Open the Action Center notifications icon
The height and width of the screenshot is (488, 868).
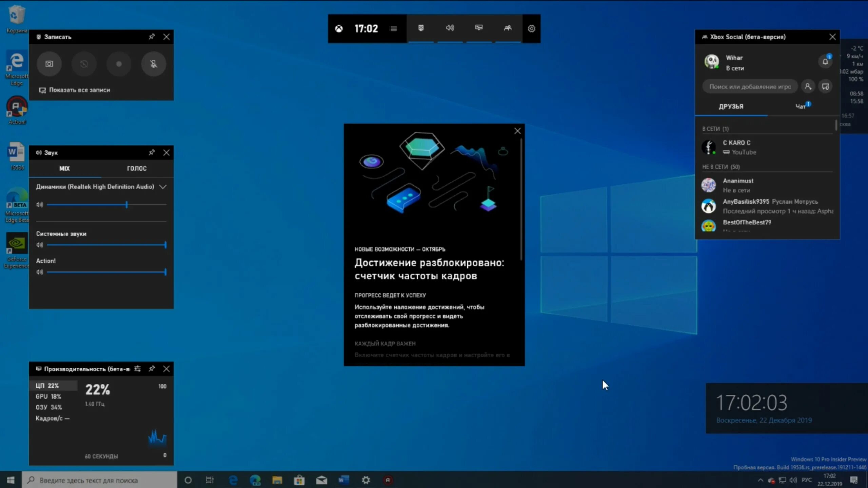[854, 480]
